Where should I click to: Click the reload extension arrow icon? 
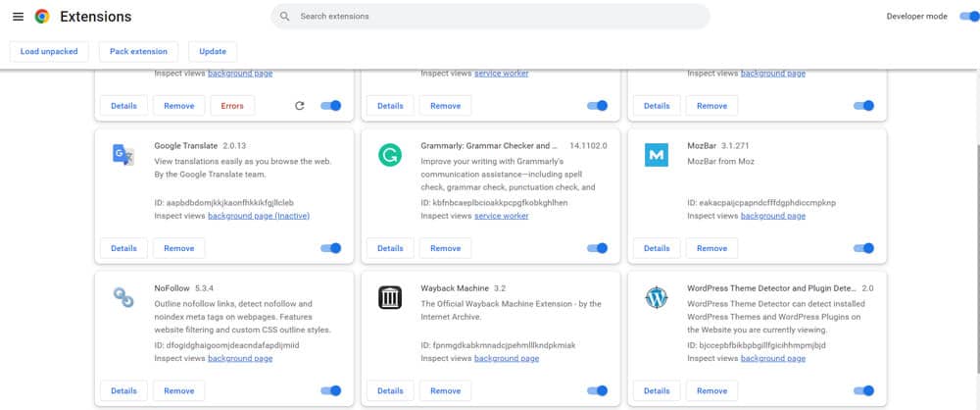tap(299, 106)
